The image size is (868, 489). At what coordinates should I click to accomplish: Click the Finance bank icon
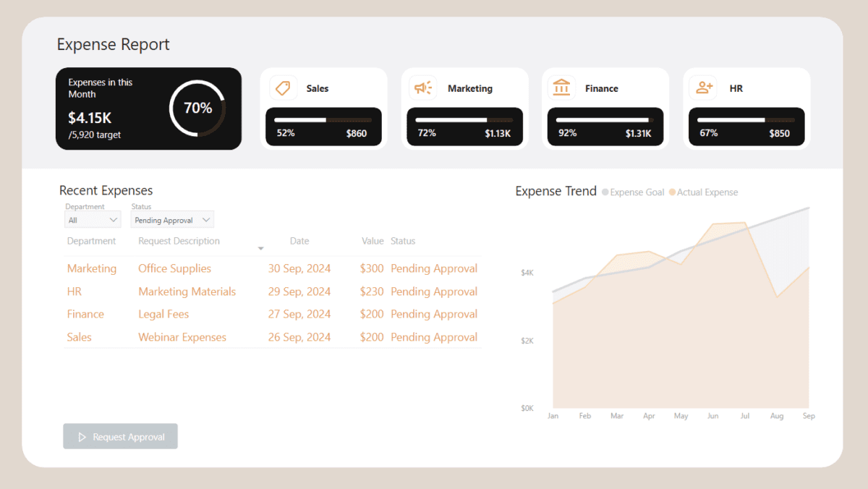563,88
